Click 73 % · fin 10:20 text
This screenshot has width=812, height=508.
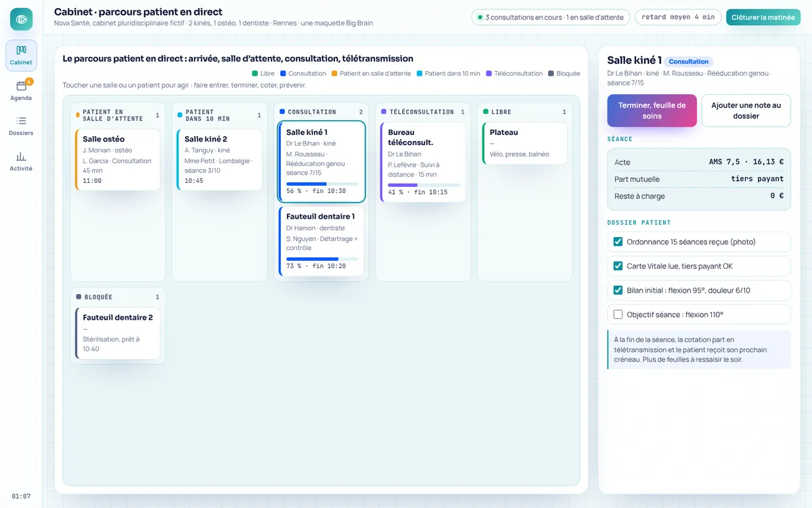[316, 266]
